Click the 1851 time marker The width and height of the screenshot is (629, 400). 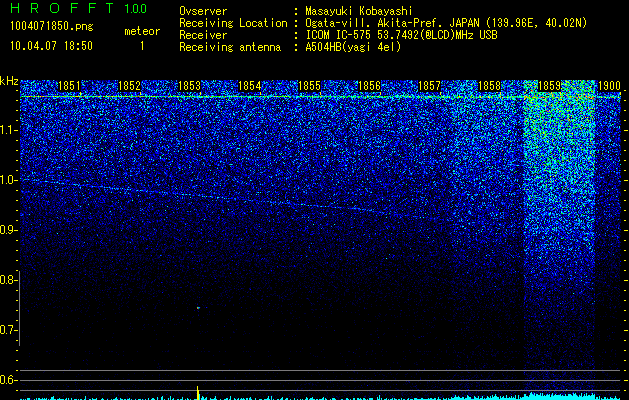69,86
